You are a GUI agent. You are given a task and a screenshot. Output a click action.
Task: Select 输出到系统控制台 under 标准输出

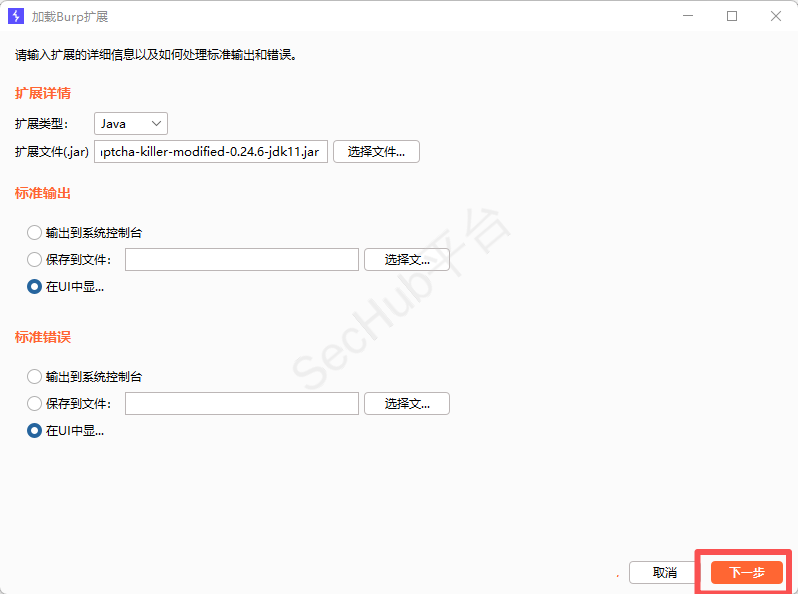point(35,233)
